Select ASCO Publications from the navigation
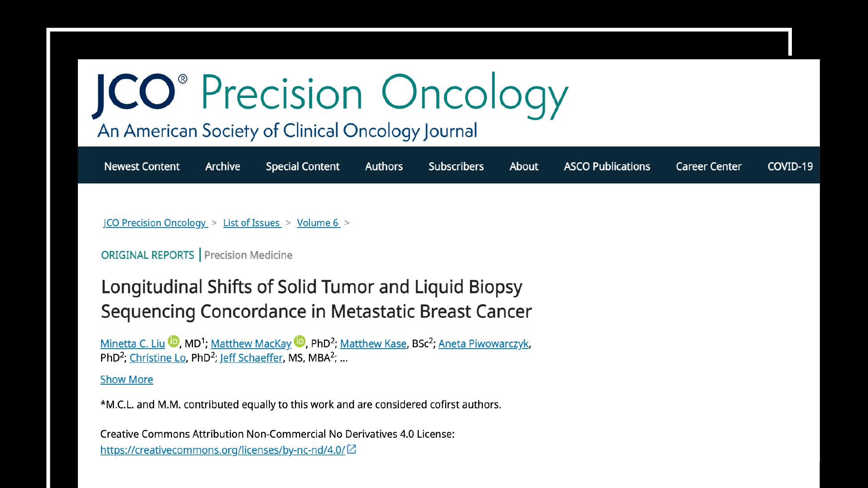Viewport: 868px width, 488px height. tap(607, 166)
